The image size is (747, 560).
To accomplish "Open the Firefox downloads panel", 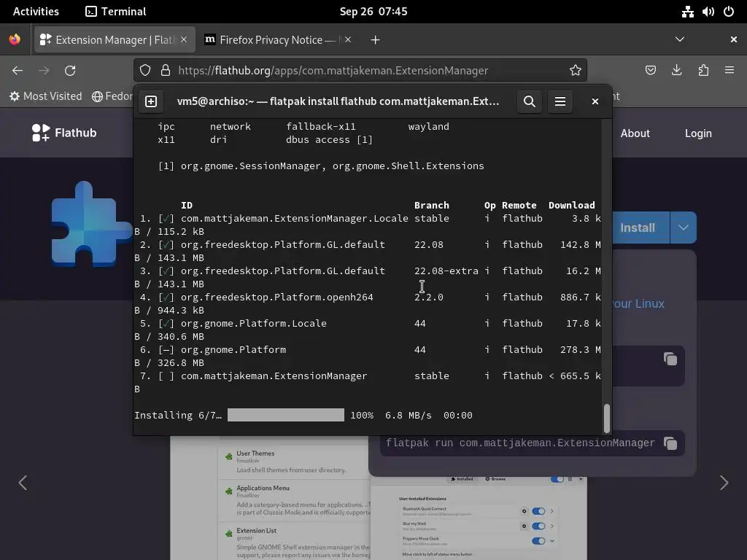I will pyautogui.click(x=676, y=71).
